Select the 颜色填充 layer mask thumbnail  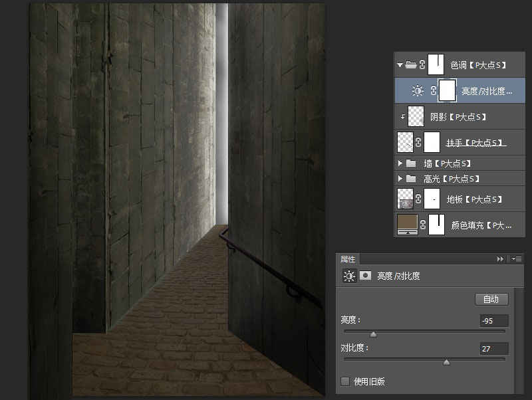(x=437, y=225)
